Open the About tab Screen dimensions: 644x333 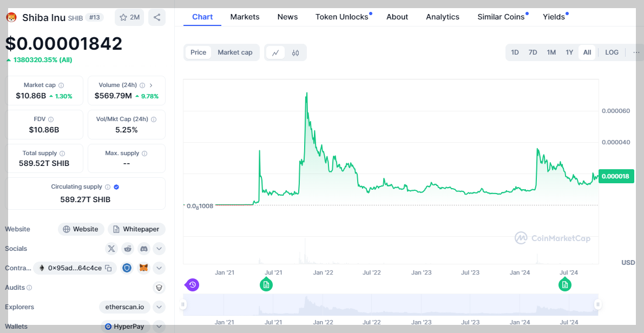click(397, 17)
